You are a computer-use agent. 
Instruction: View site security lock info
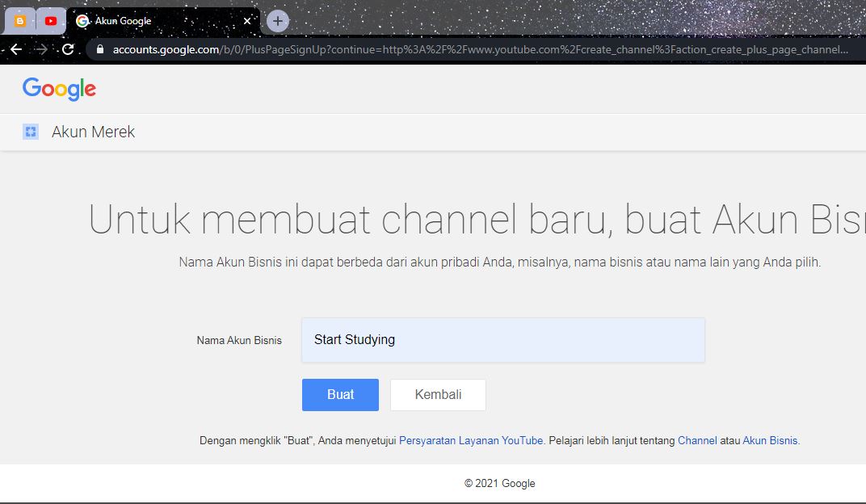pos(100,49)
